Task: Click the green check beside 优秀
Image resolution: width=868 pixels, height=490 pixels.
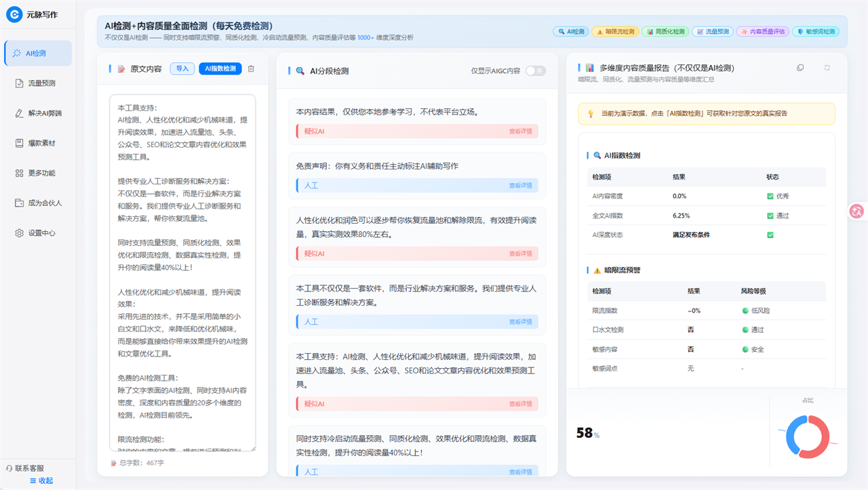Action: [x=770, y=196]
